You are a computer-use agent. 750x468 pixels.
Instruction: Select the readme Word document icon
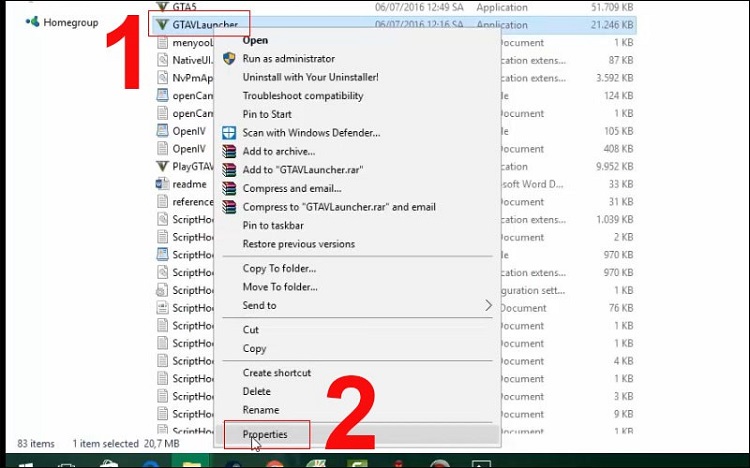click(x=163, y=184)
